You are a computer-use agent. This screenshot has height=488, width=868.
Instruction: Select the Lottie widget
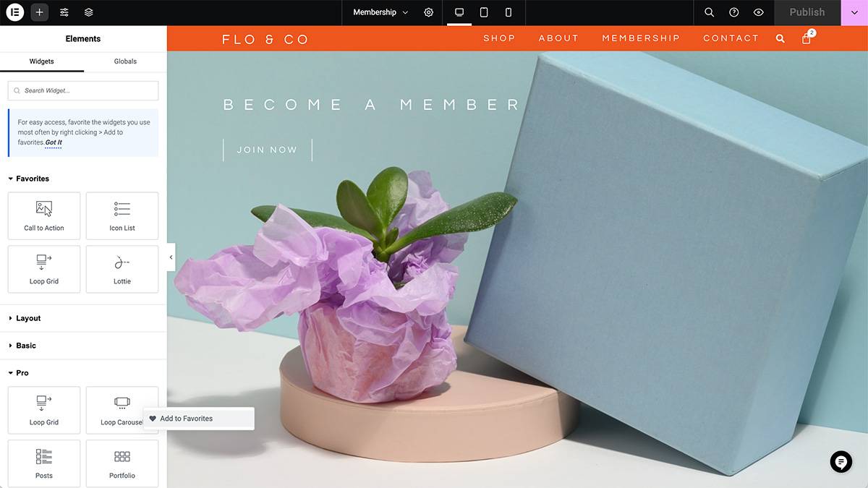[x=122, y=270]
